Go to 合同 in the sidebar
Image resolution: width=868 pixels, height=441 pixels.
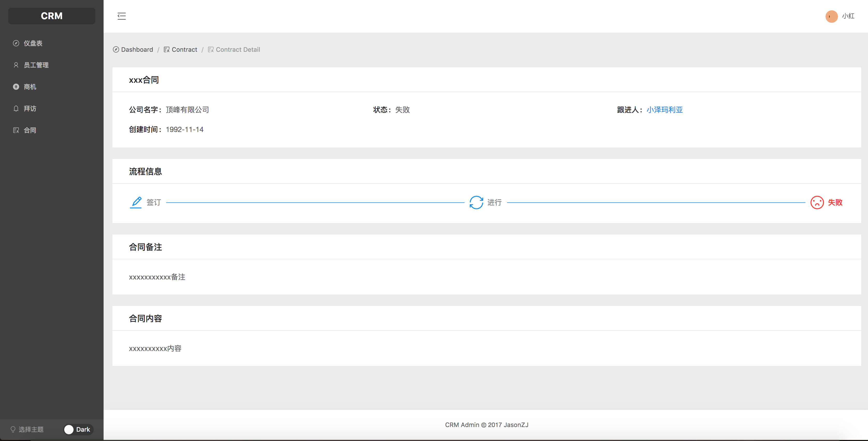(x=30, y=130)
